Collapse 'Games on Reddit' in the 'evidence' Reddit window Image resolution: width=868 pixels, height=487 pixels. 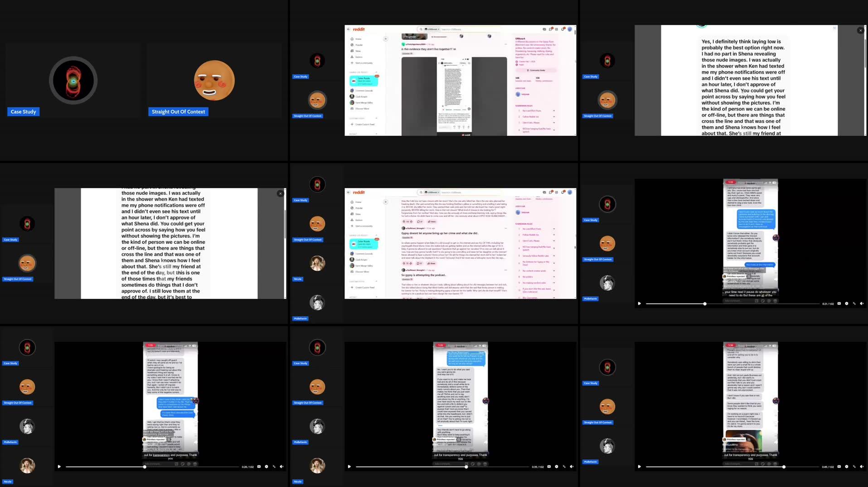point(376,72)
